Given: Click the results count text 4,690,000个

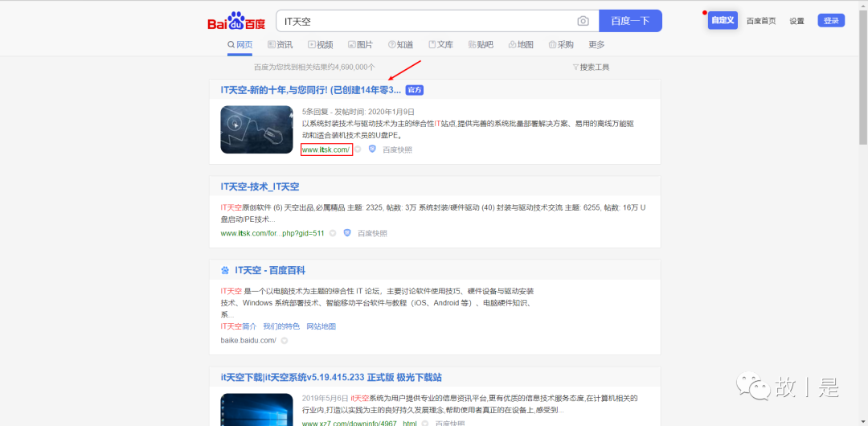Looking at the screenshot, I should point(314,68).
